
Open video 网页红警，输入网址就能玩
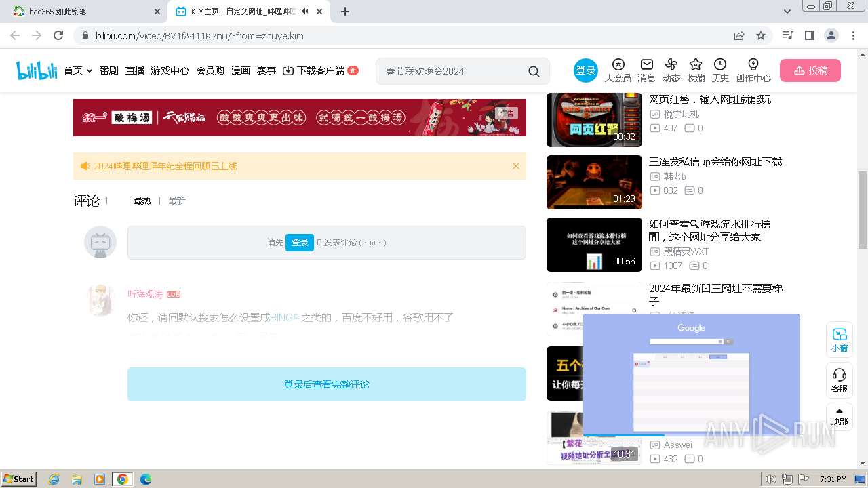710,100
